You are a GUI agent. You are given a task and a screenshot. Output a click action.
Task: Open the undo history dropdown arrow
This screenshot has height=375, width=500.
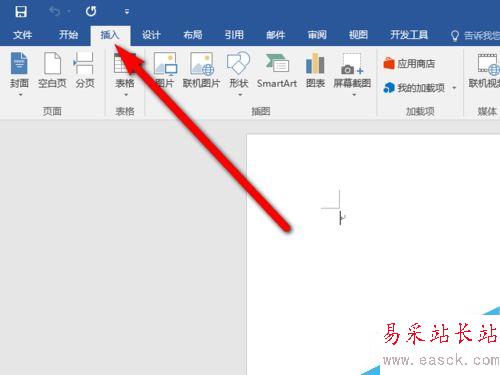pyautogui.click(x=69, y=12)
